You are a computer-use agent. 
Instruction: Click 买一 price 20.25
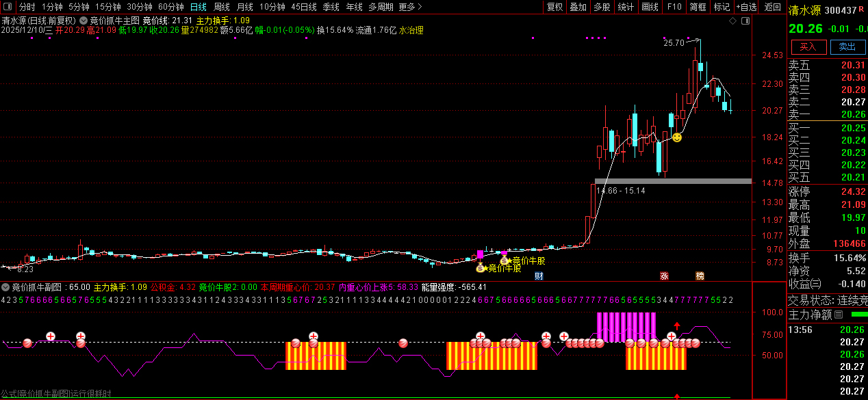[x=853, y=128]
